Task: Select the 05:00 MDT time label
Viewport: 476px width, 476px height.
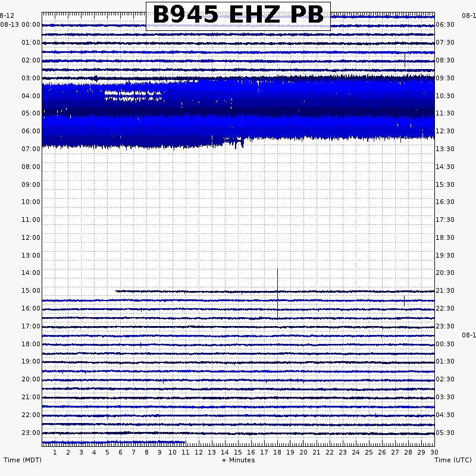Action: [x=31, y=113]
